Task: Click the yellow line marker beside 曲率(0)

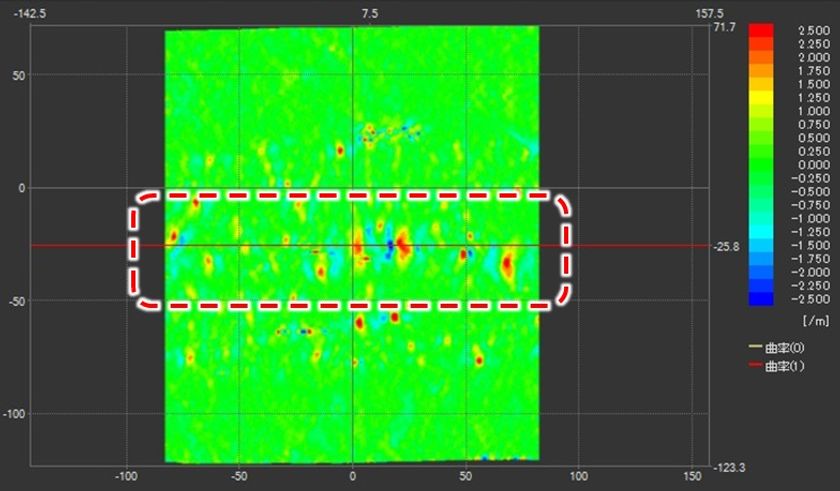Action: coord(755,347)
